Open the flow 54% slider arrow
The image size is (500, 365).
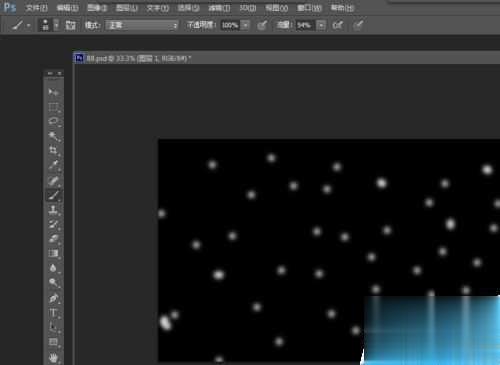[x=321, y=25]
